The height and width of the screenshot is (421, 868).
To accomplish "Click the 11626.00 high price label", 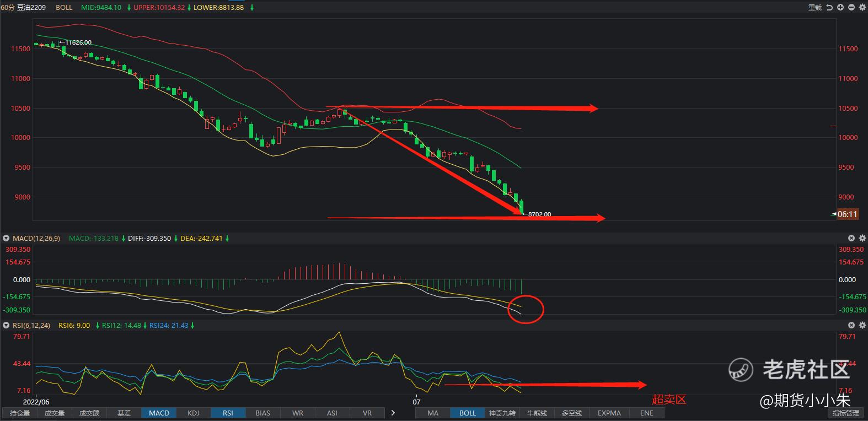I will point(78,42).
